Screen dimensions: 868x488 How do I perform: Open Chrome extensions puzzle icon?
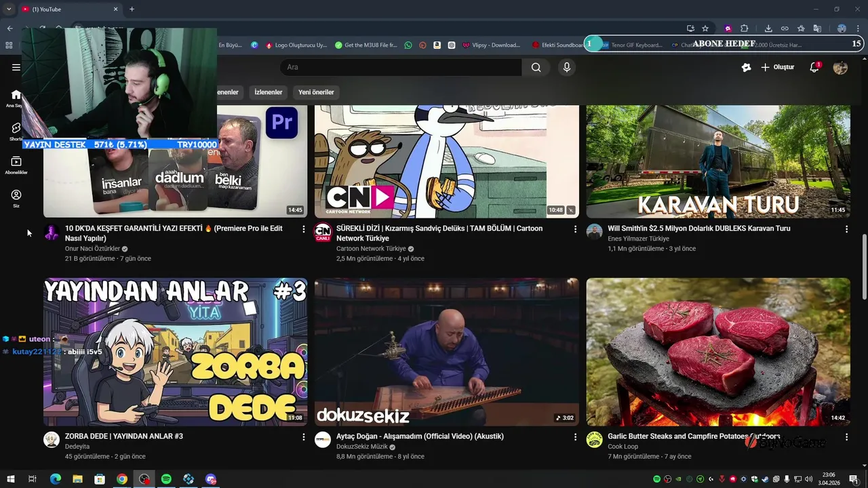click(744, 28)
